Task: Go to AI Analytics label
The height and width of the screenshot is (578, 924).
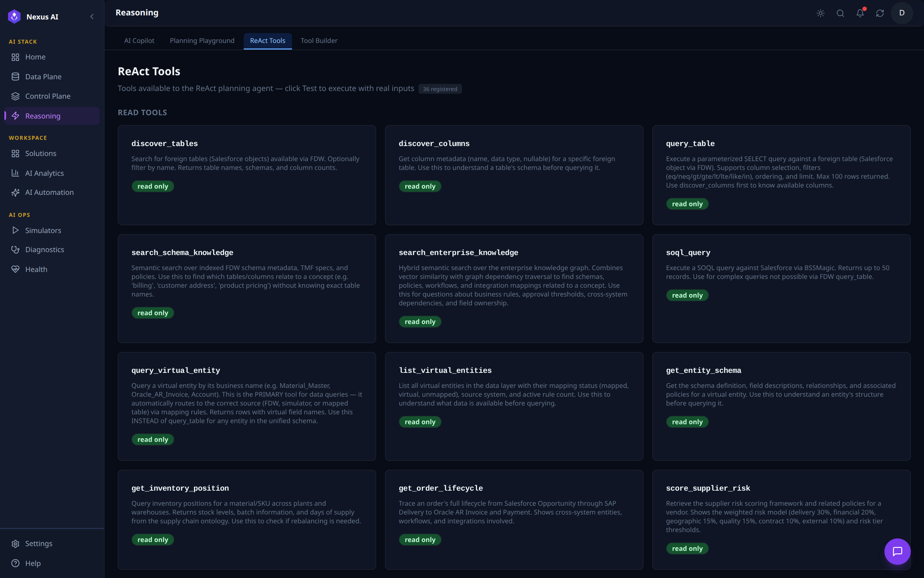Action: click(44, 173)
